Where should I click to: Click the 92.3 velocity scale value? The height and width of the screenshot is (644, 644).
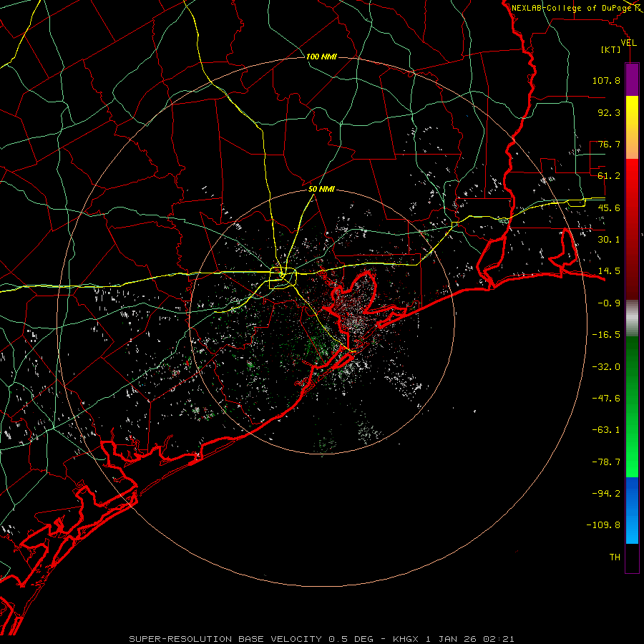pos(609,112)
